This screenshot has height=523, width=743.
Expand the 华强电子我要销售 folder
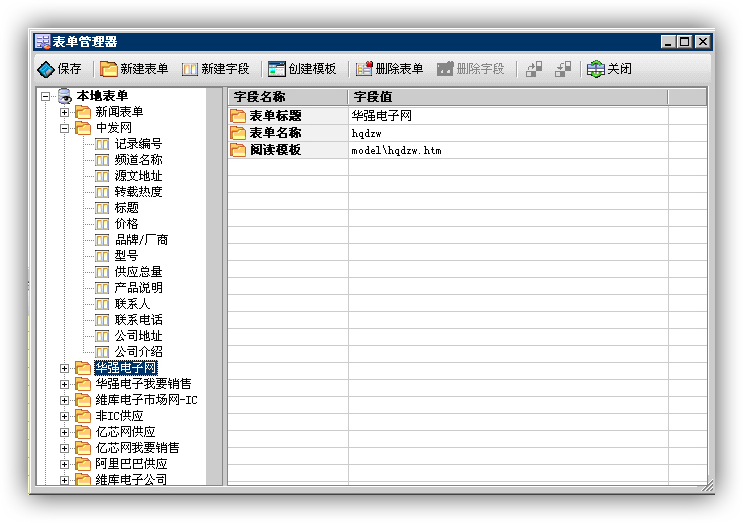coord(64,384)
